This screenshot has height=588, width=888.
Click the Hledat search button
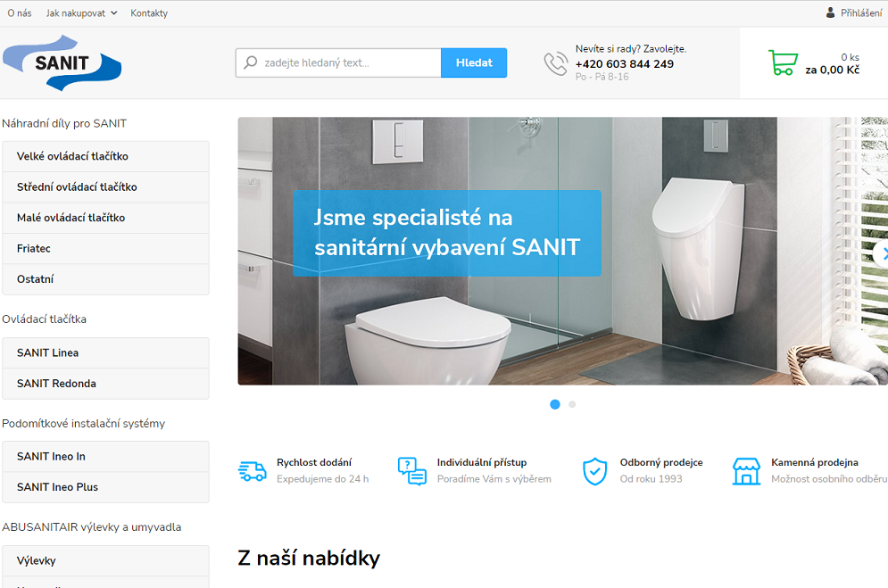474,62
